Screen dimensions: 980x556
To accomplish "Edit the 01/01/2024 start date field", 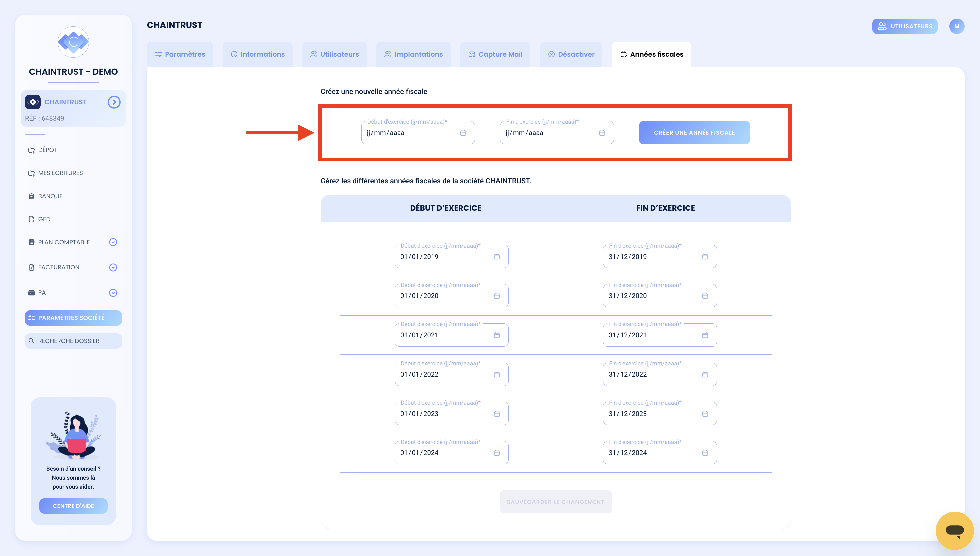I will pos(452,453).
